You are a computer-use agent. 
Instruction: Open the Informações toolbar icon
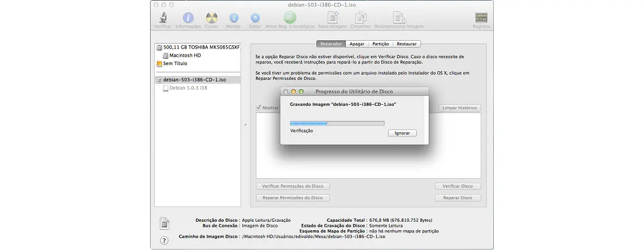click(188, 18)
